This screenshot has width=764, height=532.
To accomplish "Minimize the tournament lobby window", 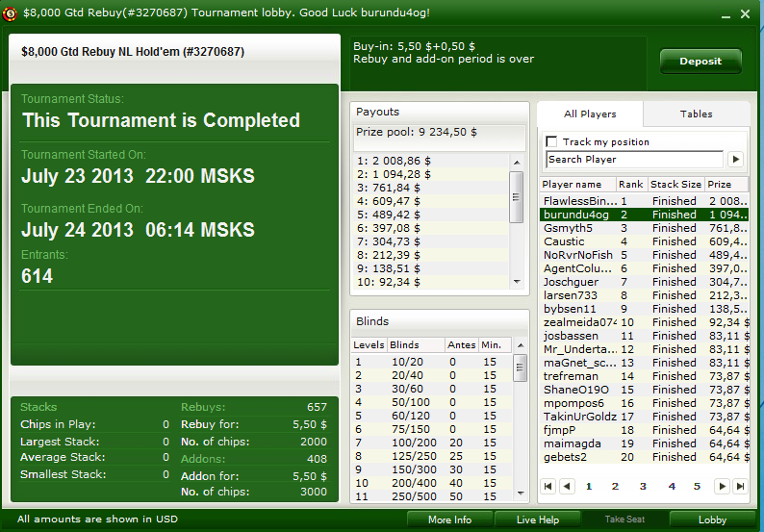I will click(x=726, y=14).
